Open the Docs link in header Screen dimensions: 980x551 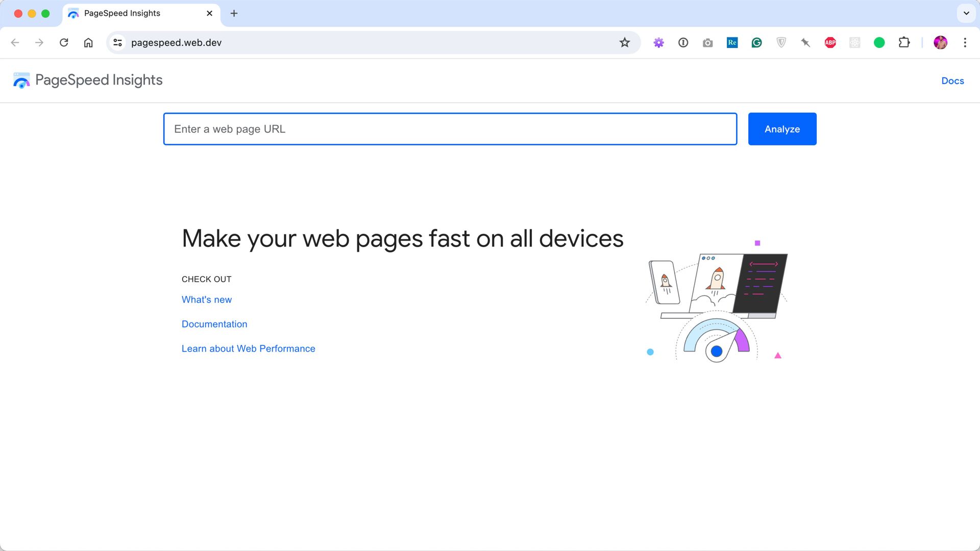coord(952,81)
